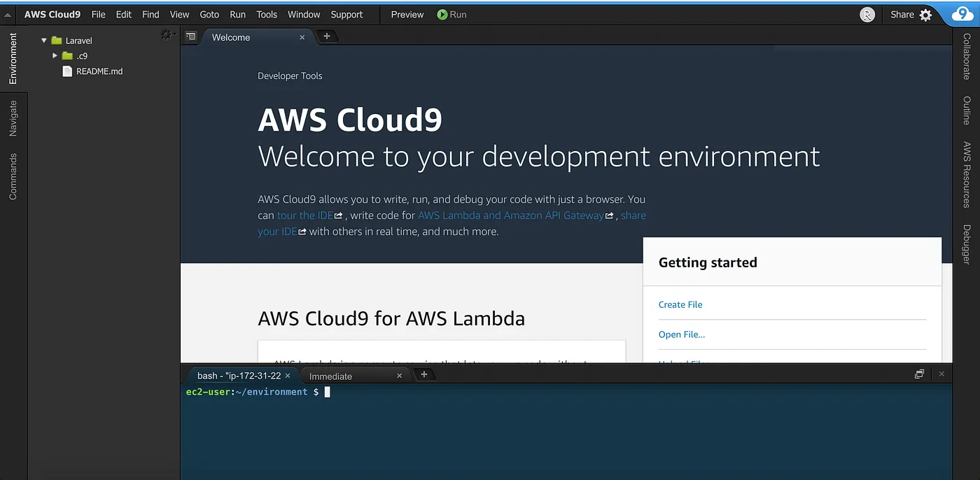Collapse the menu bar with the up arrow

pos(8,15)
